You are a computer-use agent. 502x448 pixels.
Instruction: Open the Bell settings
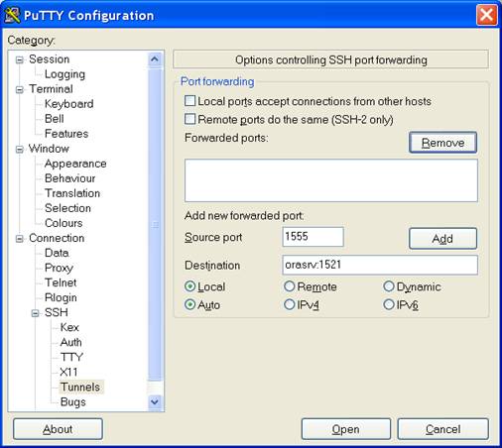(x=55, y=119)
